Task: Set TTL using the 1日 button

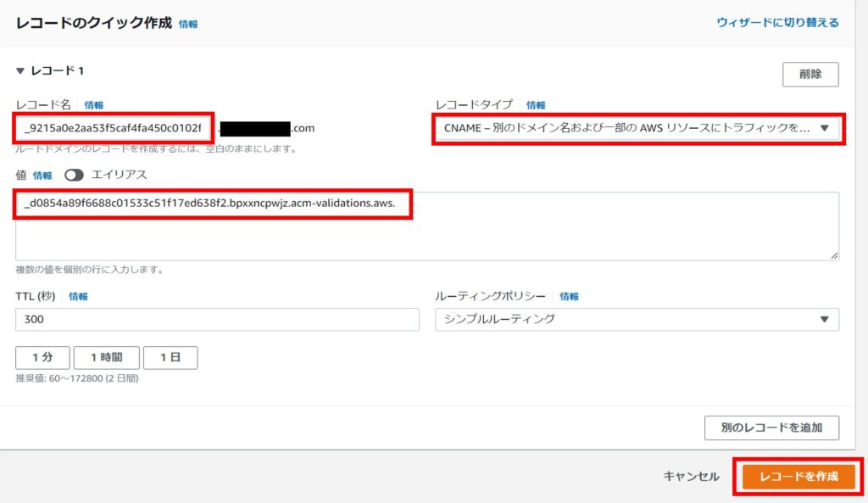Action: coord(170,358)
